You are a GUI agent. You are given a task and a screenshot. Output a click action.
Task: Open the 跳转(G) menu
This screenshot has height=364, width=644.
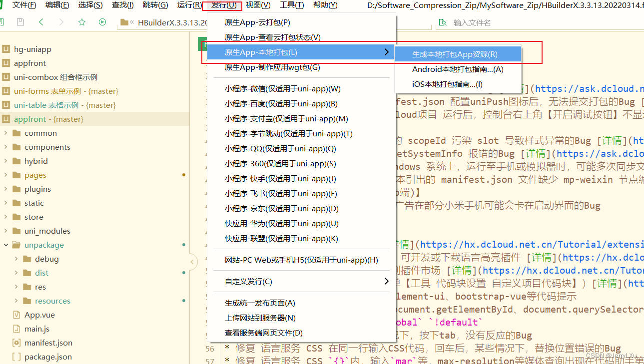155,5
